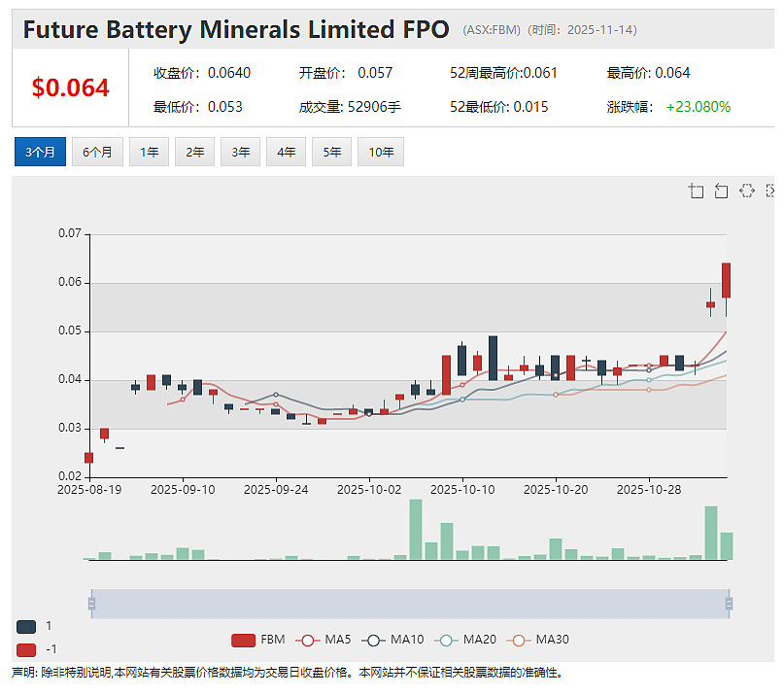Click the (ASX:FBM) ticker text
The image size is (784, 696).
[x=492, y=30]
